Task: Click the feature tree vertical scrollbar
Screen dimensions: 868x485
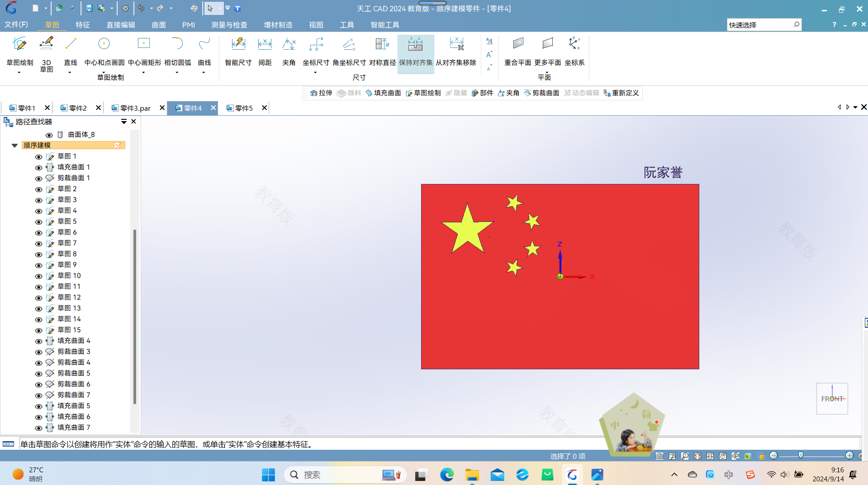Action: click(134, 316)
